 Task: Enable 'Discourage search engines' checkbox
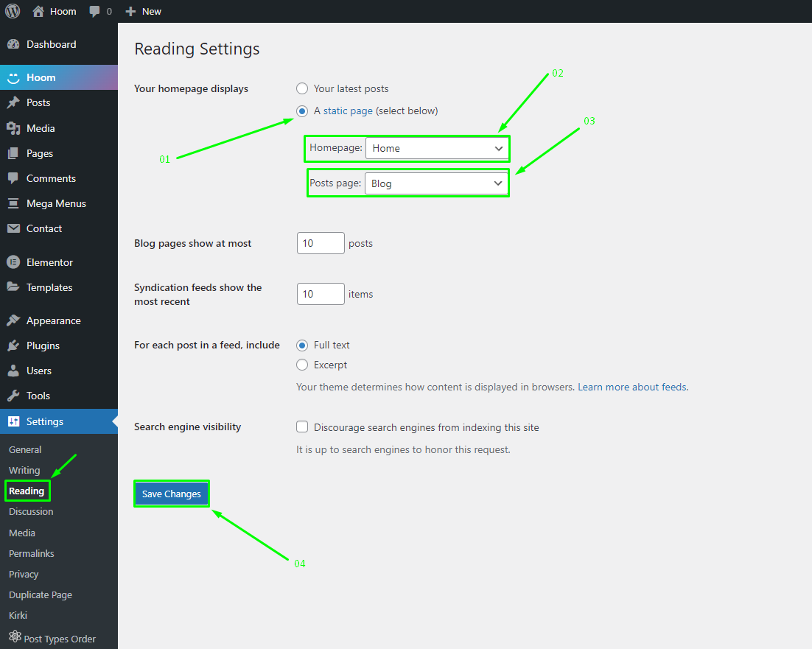[302, 427]
